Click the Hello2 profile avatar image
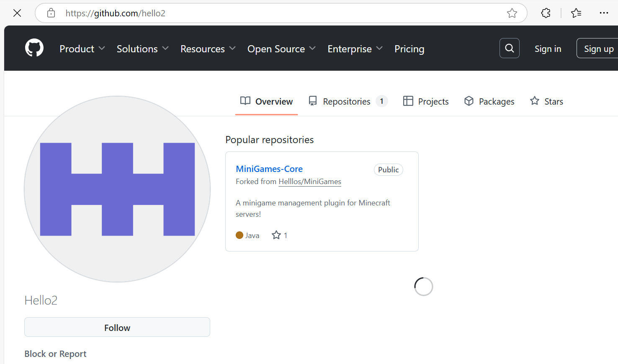 (x=117, y=189)
